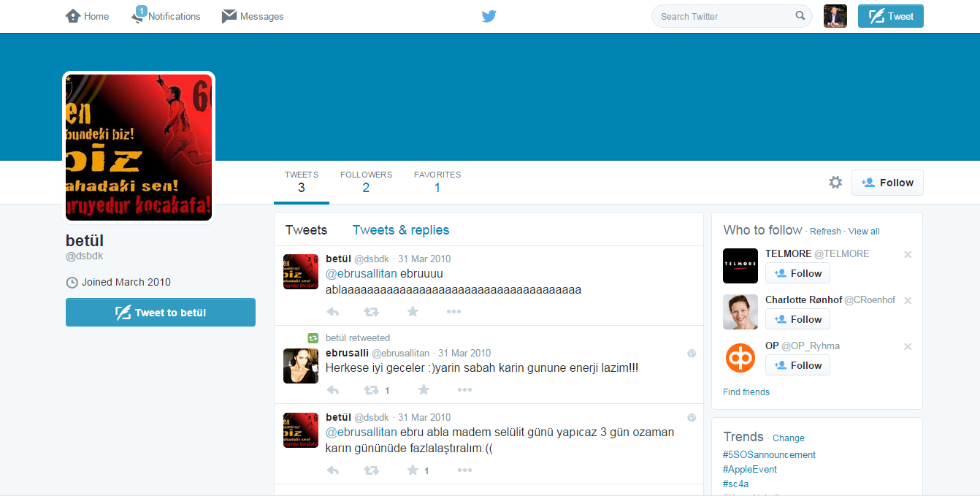980x496 pixels.
Task: Follow the betül profile
Action: pyautogui.click(x=887, y=183)
